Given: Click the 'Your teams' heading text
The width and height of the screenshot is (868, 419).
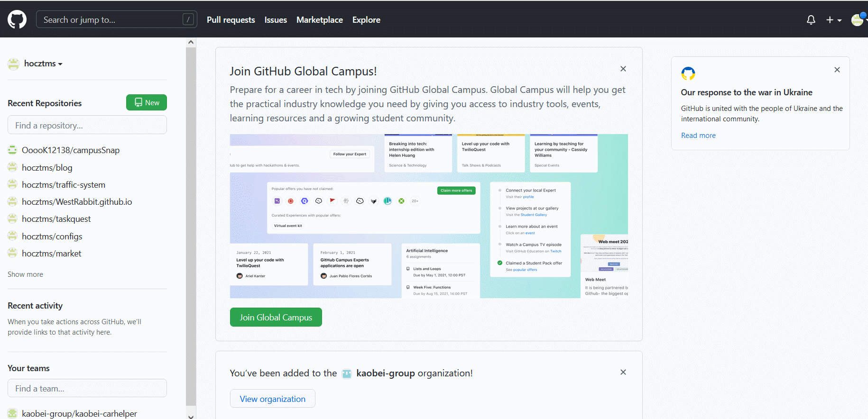Looking at the screenshot, I should coord(28,368).
